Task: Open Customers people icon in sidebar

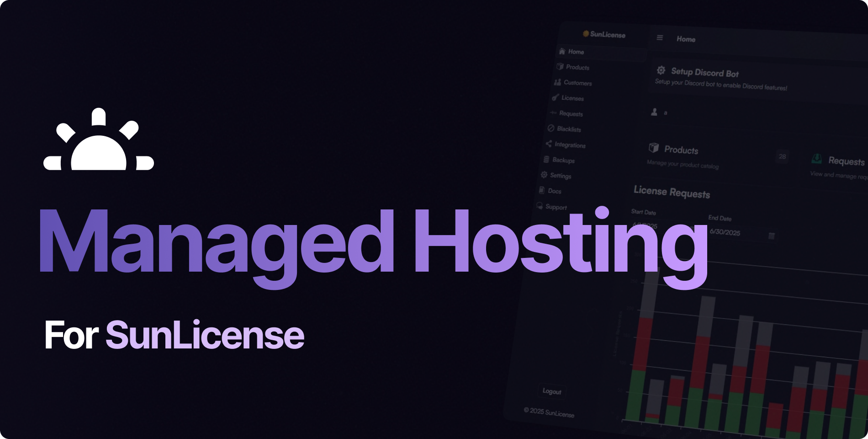Action: pyautogui.click(x=557, y=82)
